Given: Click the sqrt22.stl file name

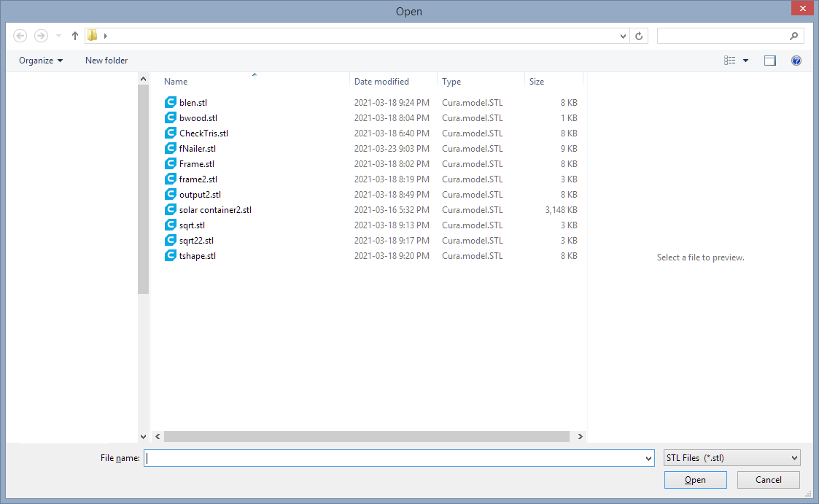Looking at the screenshot, I should 196,241.
